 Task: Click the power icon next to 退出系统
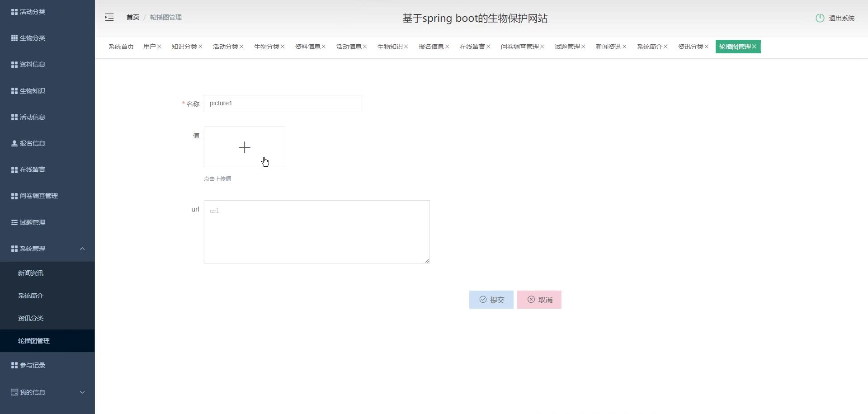[x=820, y=18]
